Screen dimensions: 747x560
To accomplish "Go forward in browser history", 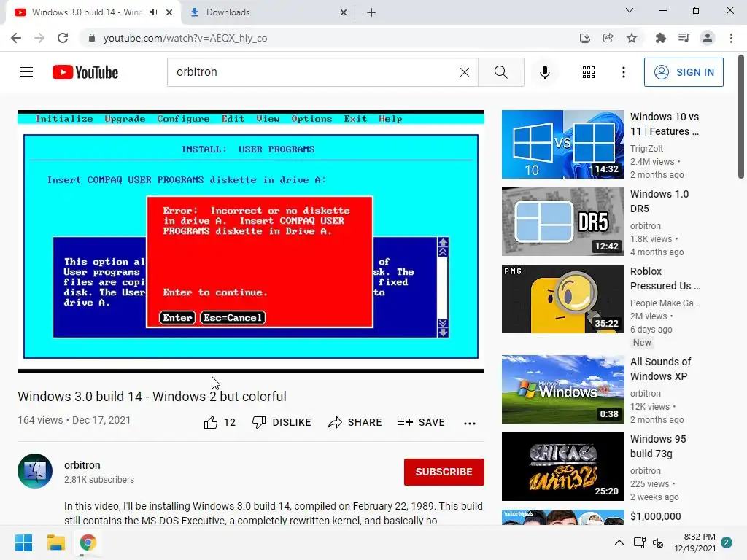I will pos(39,38).
